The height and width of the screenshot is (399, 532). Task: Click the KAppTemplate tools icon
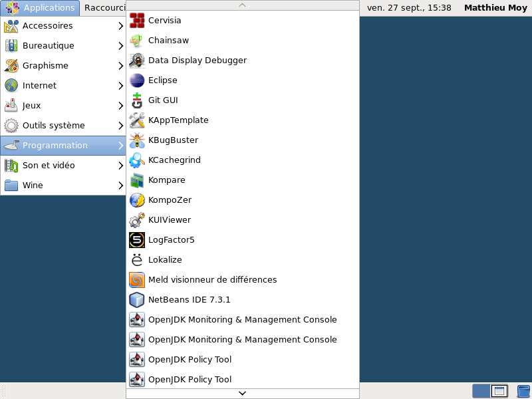point(137,120)
